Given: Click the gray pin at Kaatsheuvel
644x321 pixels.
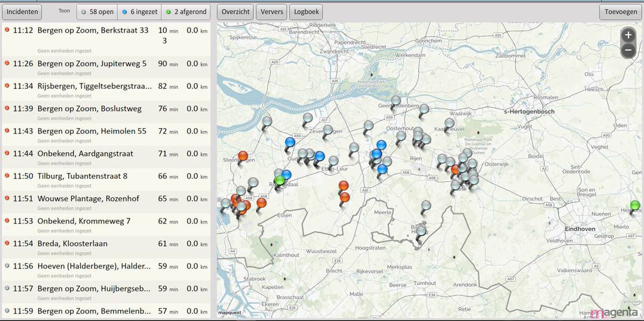Looking at the screenshot, I should 450,123.
